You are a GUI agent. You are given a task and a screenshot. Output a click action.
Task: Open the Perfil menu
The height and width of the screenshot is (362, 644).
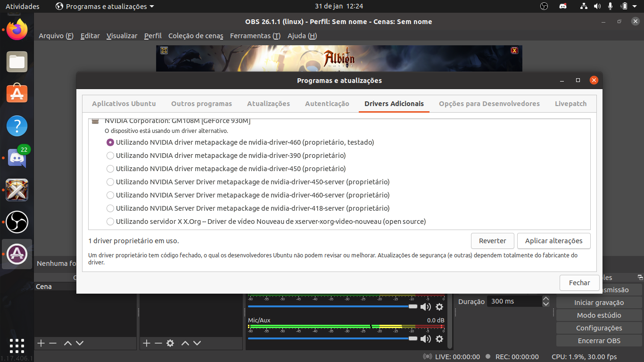pos(153,36)
